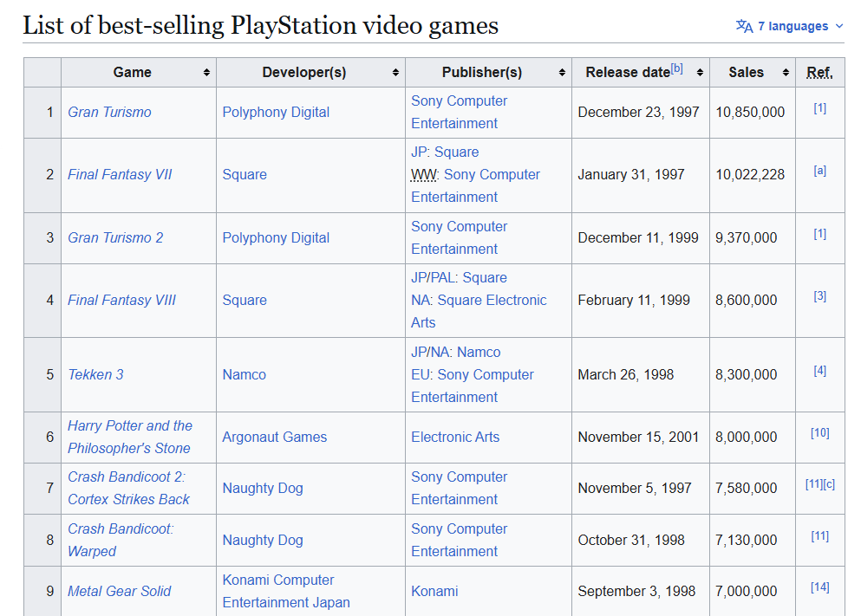Open the Argonaut Games developer link
Screen dimensions: 861x616
(x=275, y=438)
